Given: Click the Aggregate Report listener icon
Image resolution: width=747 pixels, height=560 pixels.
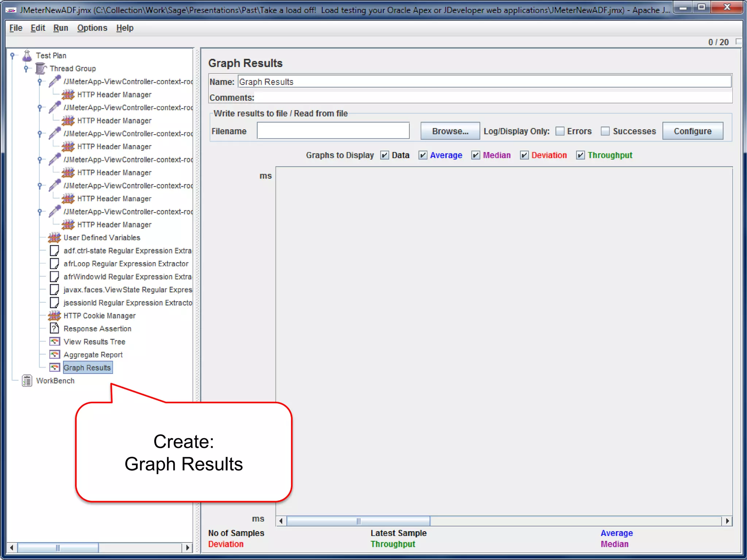Looking at the screenshot, I should pos(54,355).
